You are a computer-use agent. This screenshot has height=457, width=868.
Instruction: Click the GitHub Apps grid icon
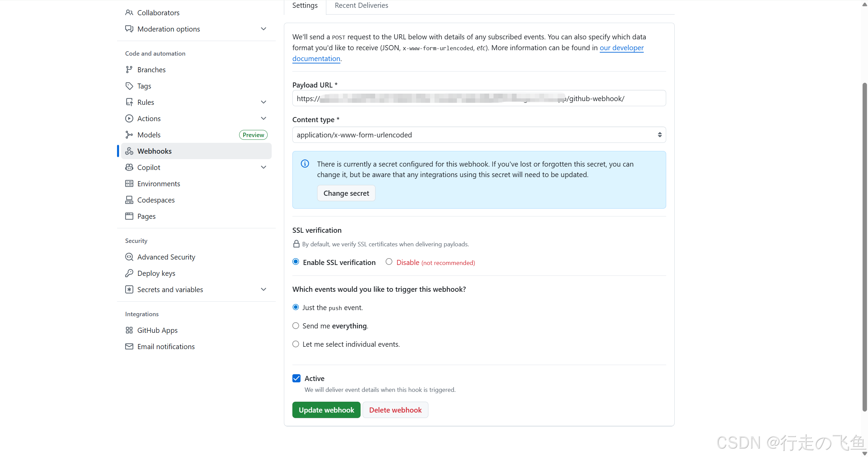[129, 330]
